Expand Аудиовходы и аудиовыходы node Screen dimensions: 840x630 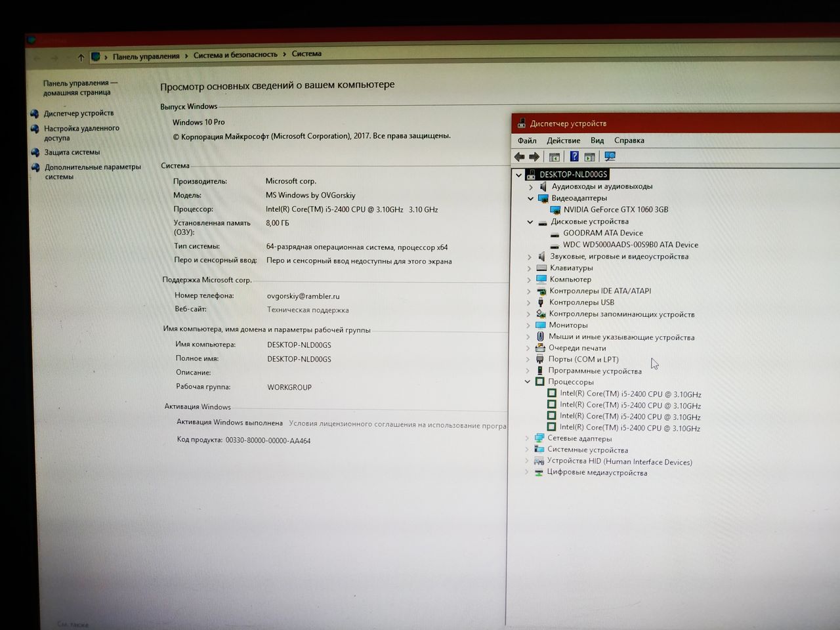(531, 187)
